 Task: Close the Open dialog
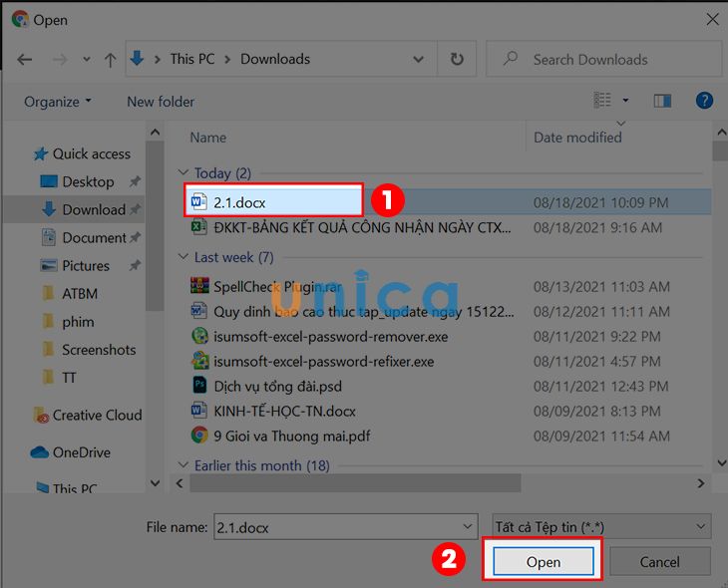pos(712,20)
